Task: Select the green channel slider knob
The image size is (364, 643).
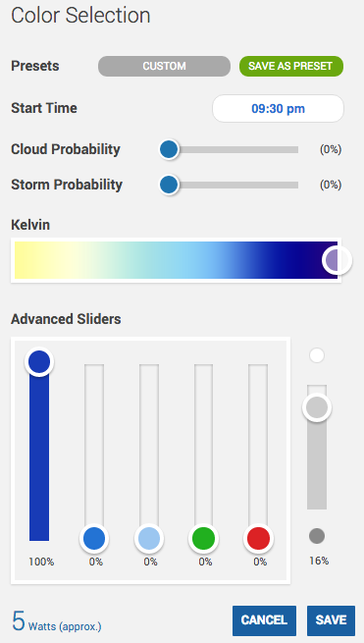Action: click(x=204, y=538)
